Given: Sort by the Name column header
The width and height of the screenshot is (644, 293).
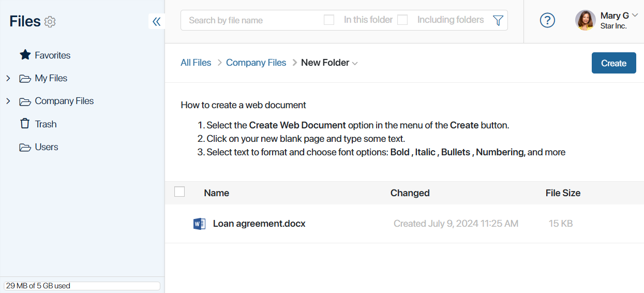Looking at the screenshot, I should (217, 193).
